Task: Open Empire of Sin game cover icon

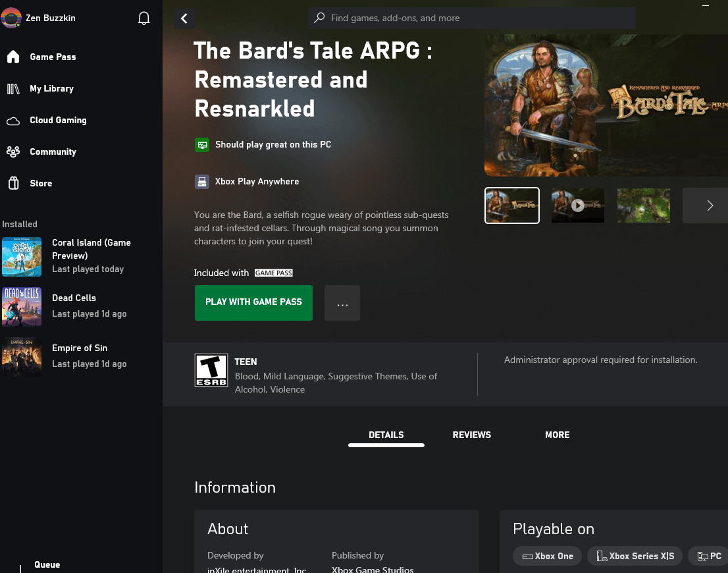Action: (x=22, y=356)
